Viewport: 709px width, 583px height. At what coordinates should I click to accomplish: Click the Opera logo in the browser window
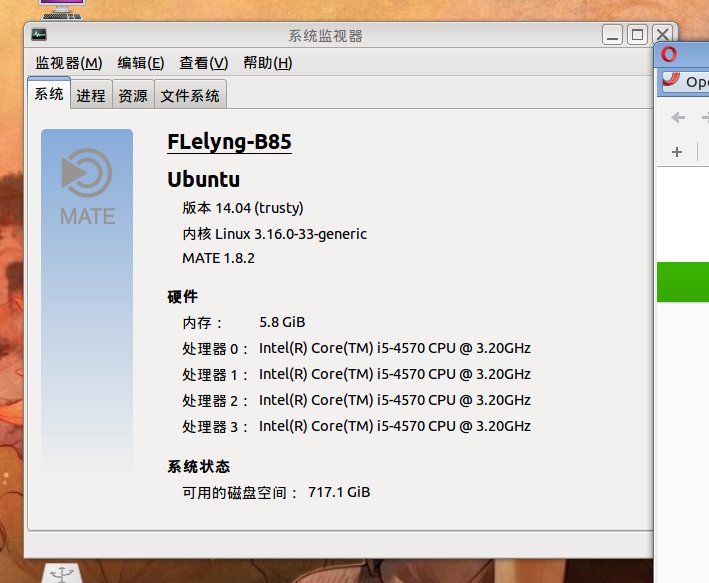tap(669, 54)
